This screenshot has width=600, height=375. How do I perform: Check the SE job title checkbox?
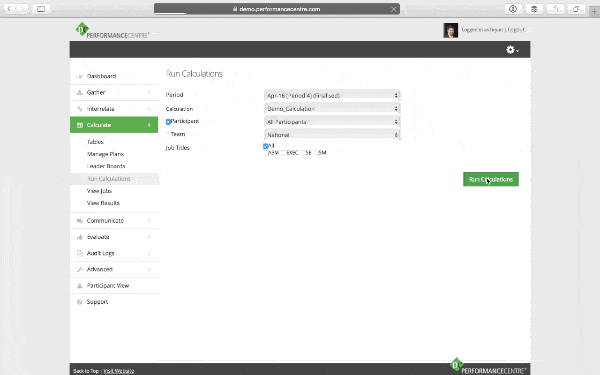(x=303, y=153)
